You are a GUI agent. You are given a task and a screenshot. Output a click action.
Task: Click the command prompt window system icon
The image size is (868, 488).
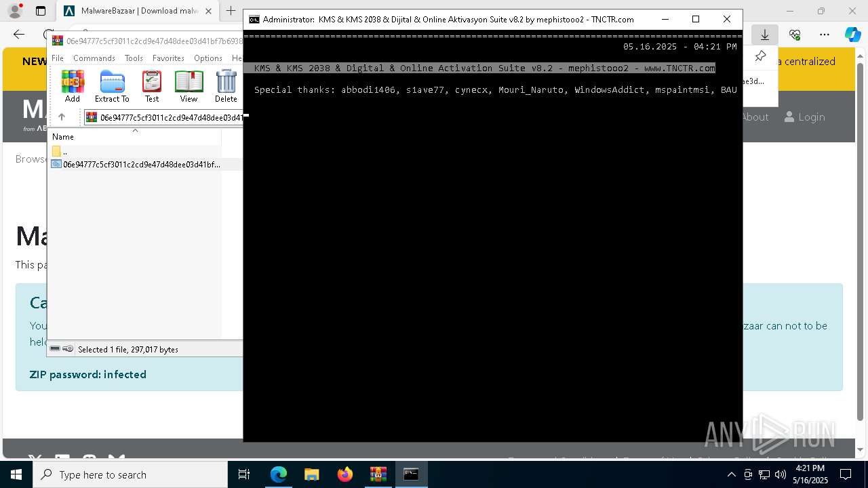pos(254,20)
